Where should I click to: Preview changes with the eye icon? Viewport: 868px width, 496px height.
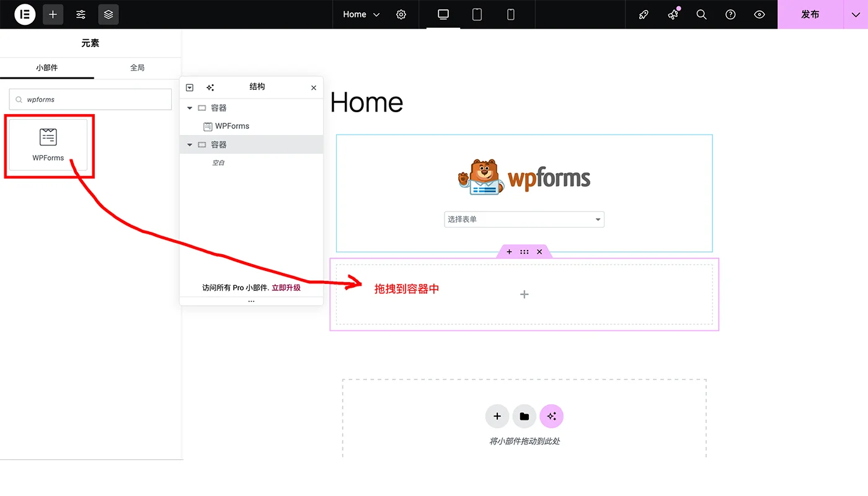759,14
